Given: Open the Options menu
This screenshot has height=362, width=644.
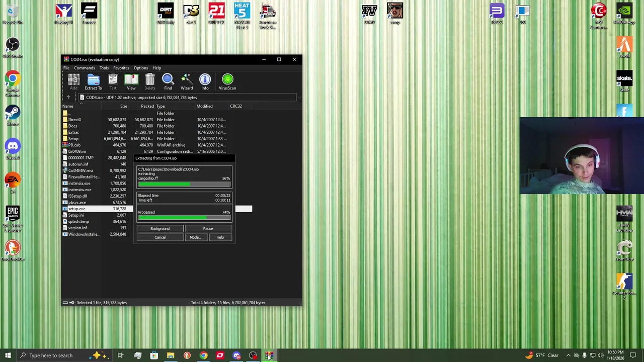Looking at the screenshot, I should 141,68.
